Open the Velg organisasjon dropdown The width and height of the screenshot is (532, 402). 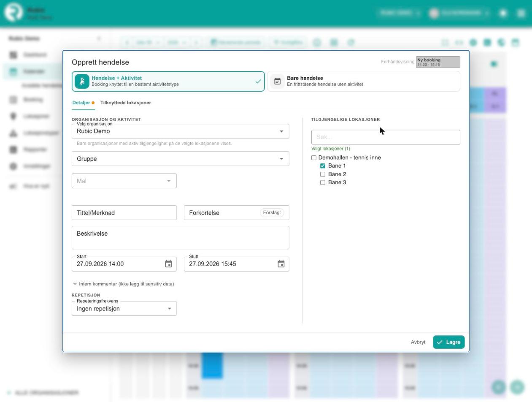click(x=181, y=131)
